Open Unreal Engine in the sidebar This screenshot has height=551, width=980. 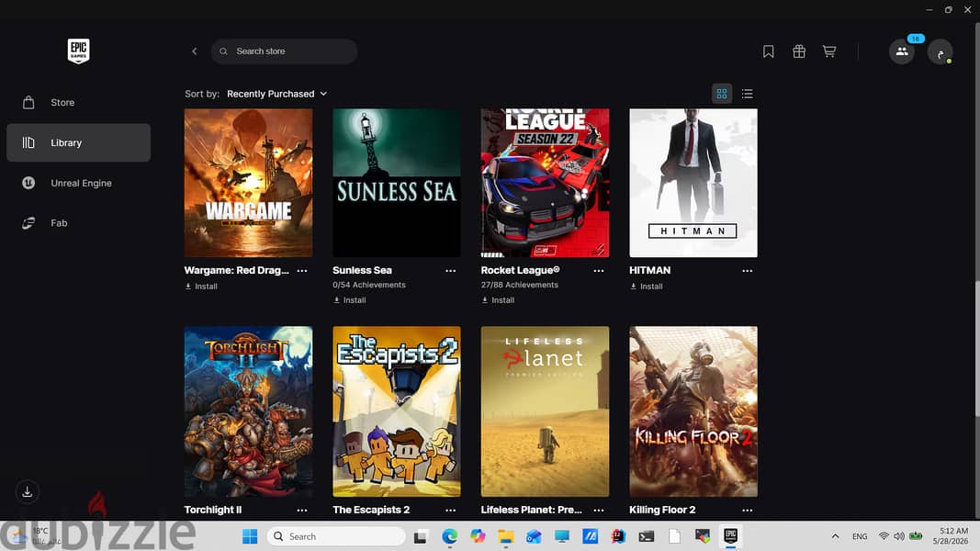point(79,183)
